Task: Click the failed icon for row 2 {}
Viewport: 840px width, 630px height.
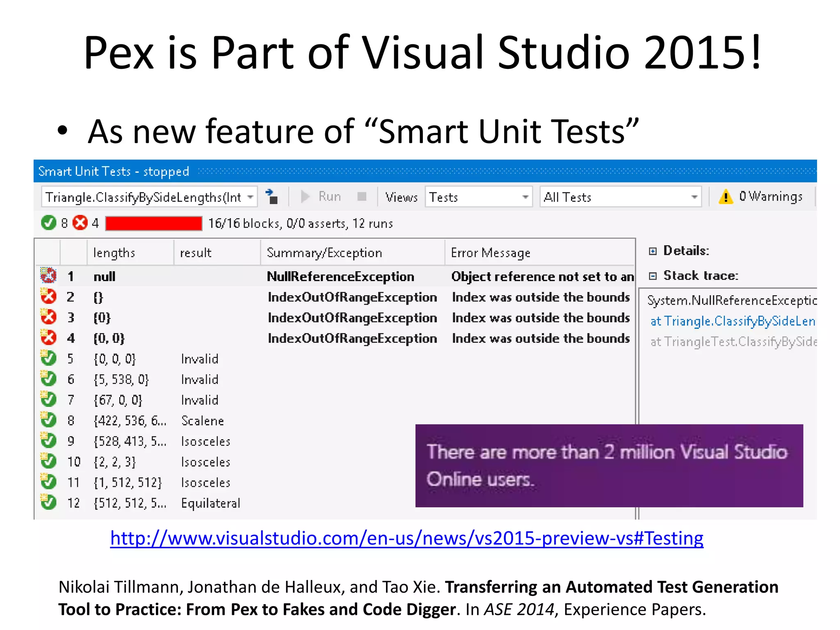Action: click(48, 296)
